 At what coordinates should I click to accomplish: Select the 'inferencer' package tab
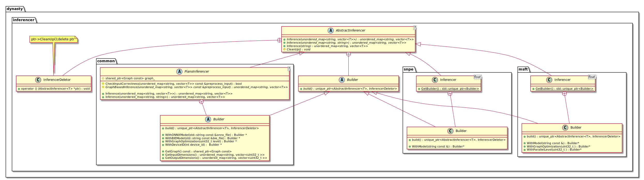[24, 20]
